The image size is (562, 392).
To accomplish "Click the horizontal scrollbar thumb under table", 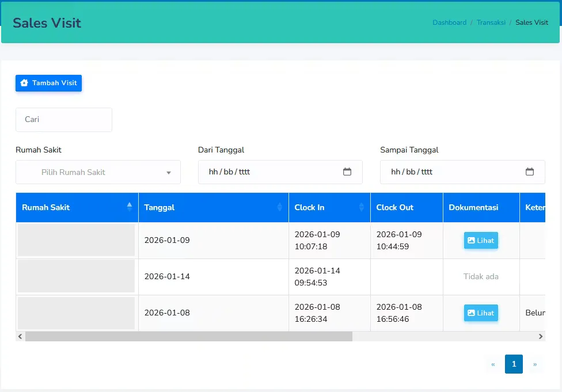I will pos(188,337).
